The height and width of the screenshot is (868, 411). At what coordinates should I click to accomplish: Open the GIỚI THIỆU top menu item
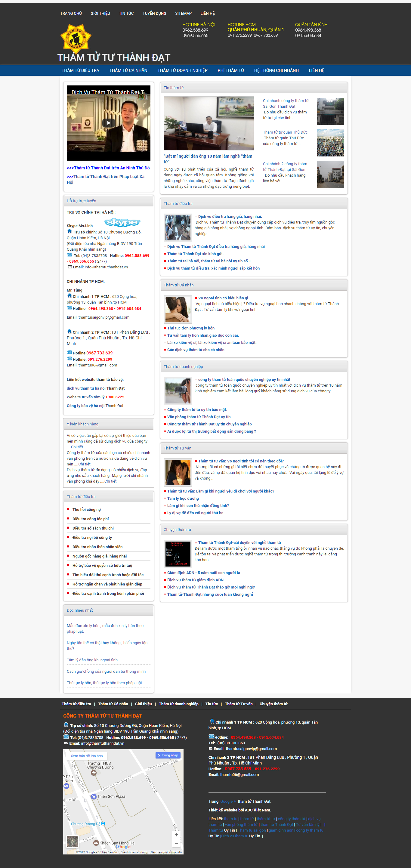click(100, 14)
